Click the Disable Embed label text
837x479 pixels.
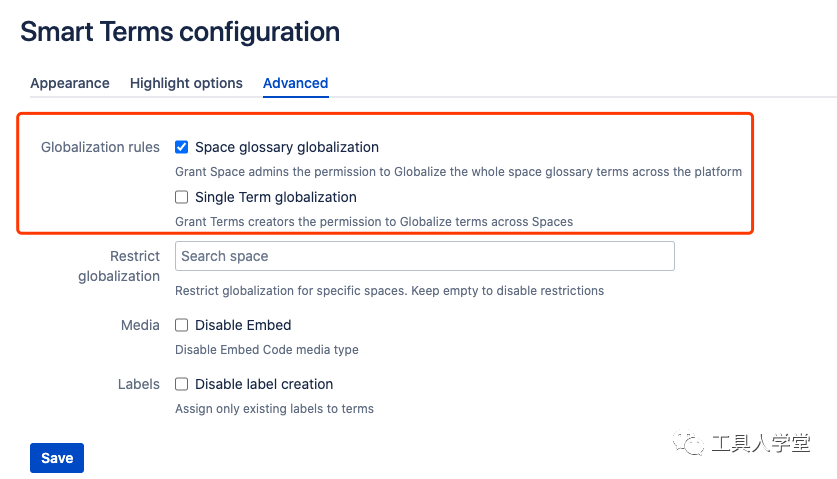pyautogui.click(x=243, y=325)
